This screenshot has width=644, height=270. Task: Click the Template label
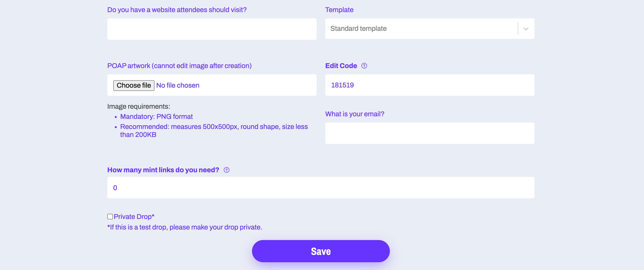(339, 10)
